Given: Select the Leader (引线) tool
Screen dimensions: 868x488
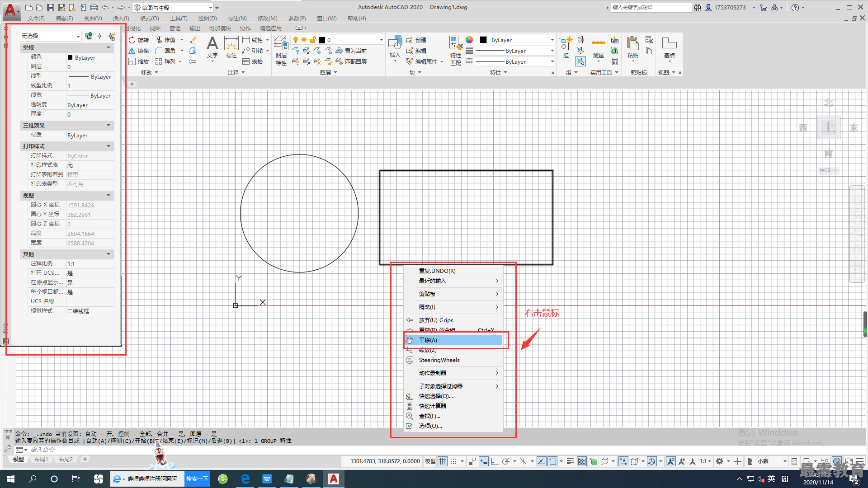Looking at the screenshot, I should [x=253, y=51].
